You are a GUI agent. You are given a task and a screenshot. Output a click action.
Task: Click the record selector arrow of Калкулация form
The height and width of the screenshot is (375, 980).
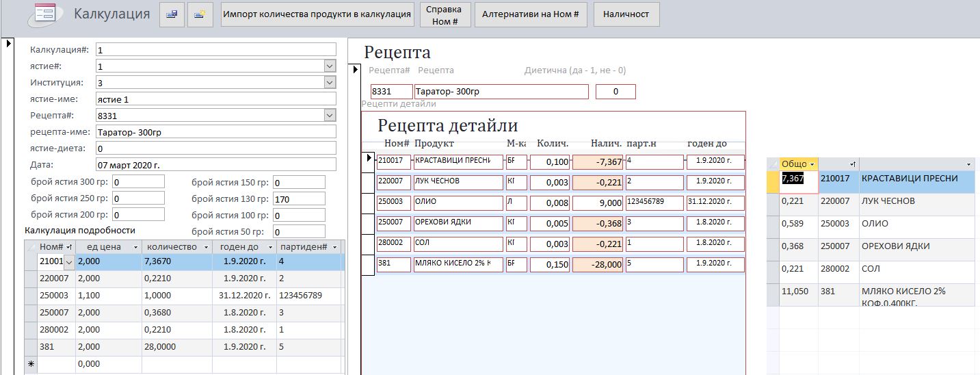coord(9,44)
